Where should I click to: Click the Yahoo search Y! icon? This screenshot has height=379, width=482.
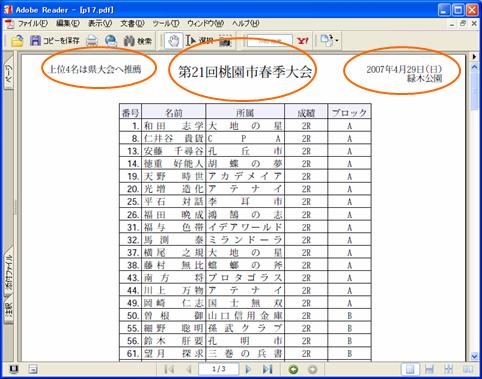[303, 41]
